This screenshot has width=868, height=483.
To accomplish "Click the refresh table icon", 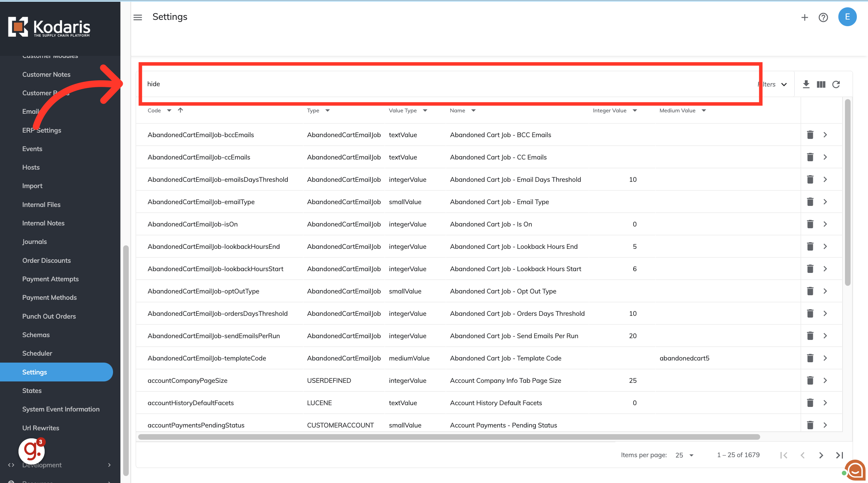I will 836,84.
